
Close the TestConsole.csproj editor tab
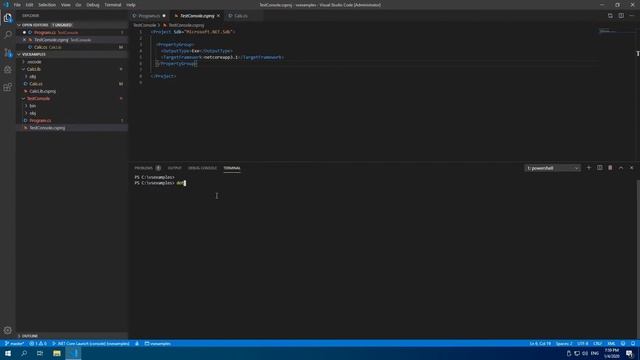(218, 16)
